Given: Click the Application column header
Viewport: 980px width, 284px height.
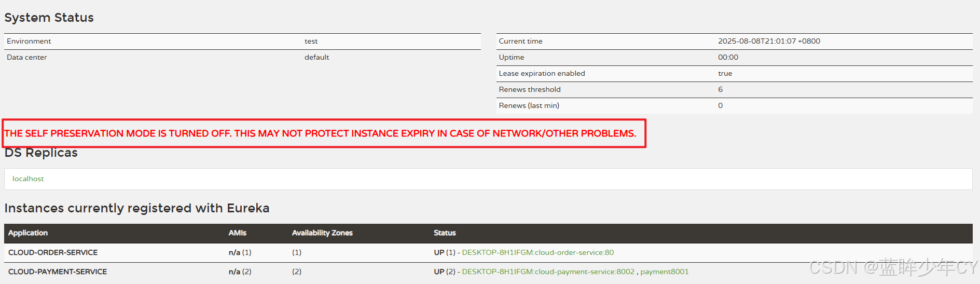Looking at the screenshot, I should pos(28,233).
